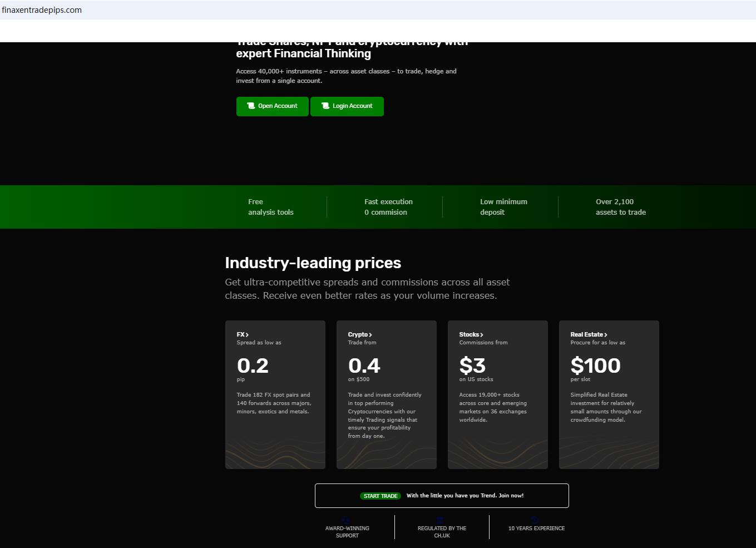Click the headset icon above Award-Winning Support
This screenshot has height=548, width=756.
click(x=345, y=520)
